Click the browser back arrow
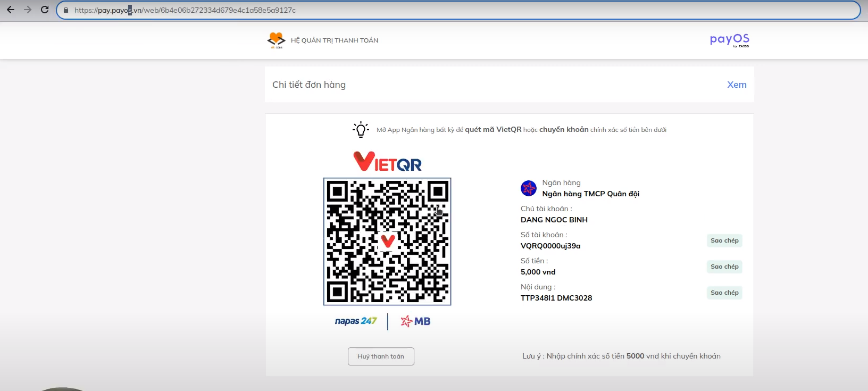 click(x=11, y=10)
